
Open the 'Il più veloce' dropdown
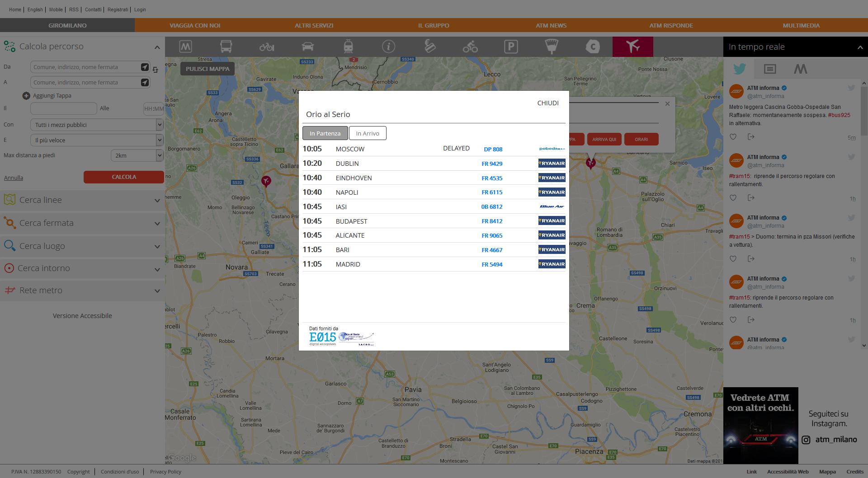pyautogui.click(x=96, y=140)
